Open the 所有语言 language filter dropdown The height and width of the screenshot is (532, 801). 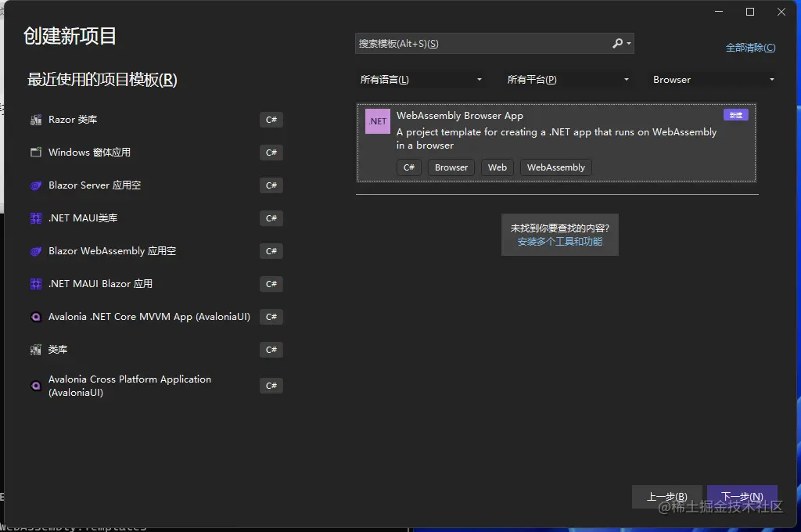coord(421,80)
